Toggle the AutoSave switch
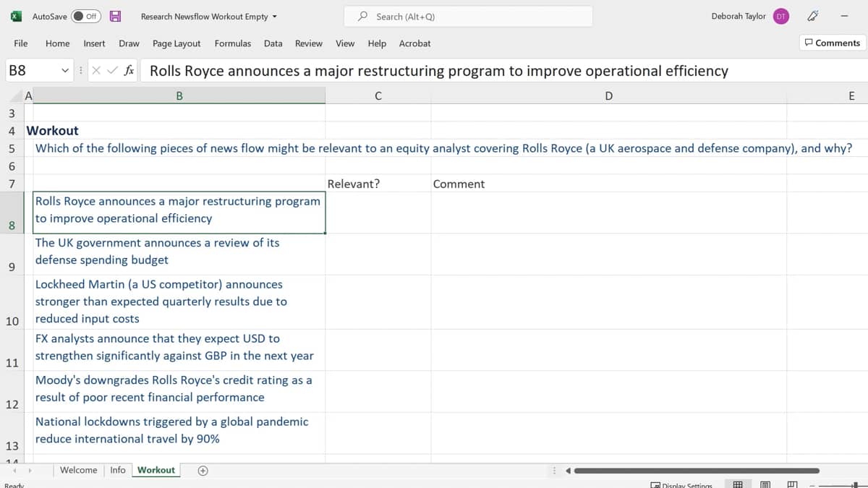The image size is (868, 488). point(86,16)
